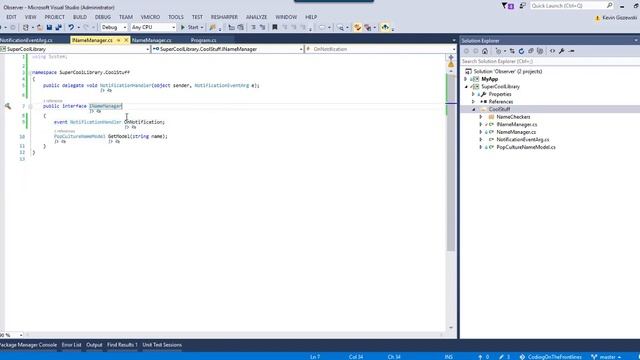Image resolution: width=640 pixels, height=360 pixels.
Task: Select NotificationEventArg.cs in Solution Explorer
Action: click(523, 140)
